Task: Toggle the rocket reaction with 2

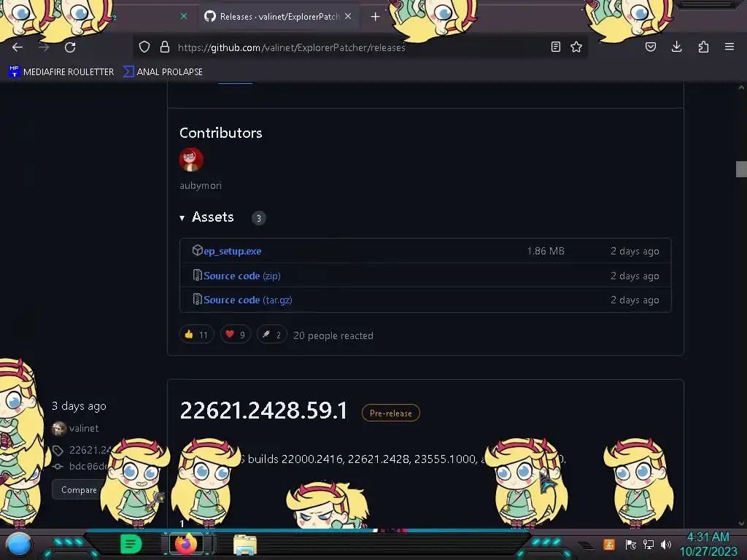Action: point(272,335)
